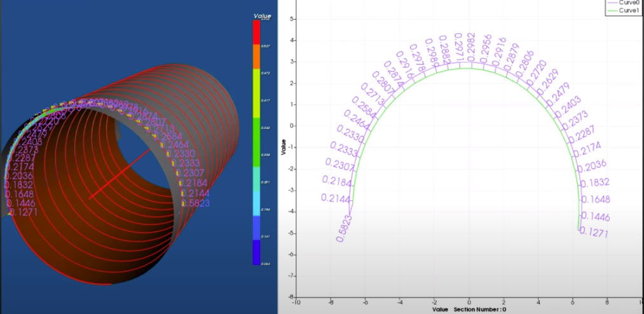Click the green Curve1 arch at its apex
Screen dimensions: 644x314
[469, 68]
